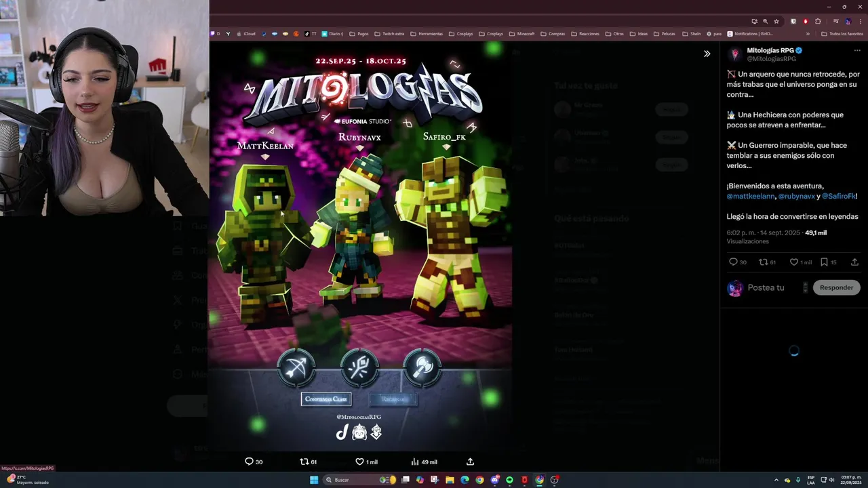The height and width of the screenshot is (488, 868).
Task: Click the volume icon in the system tray
Action: 832,480
